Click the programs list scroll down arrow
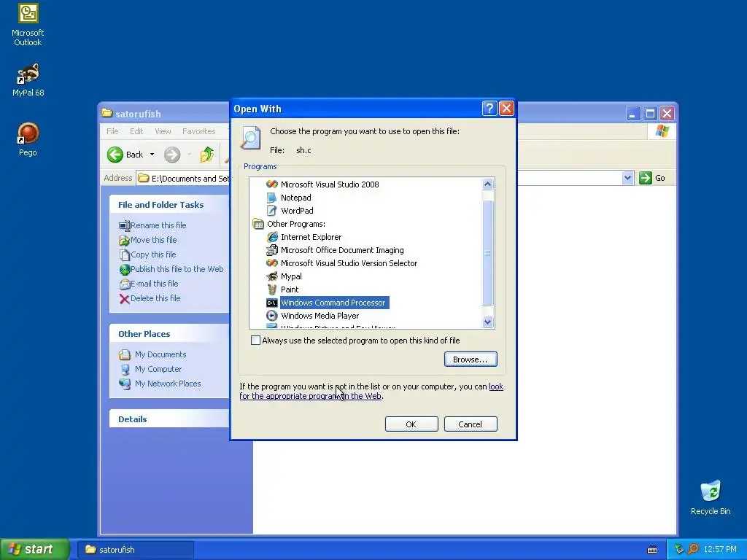 pyautogui.click(x=487, y=322)
